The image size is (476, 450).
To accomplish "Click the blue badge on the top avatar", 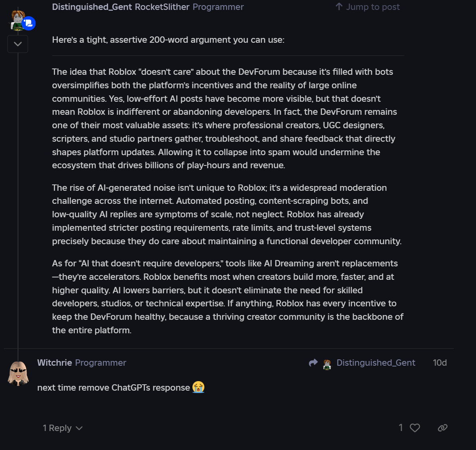I will (29, 23).
